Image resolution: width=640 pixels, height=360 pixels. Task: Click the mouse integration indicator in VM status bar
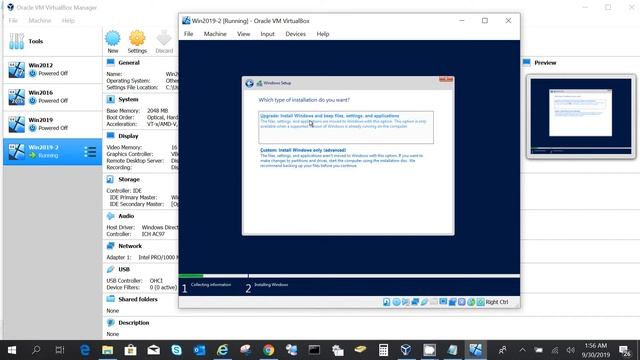(x=471, y=302)
